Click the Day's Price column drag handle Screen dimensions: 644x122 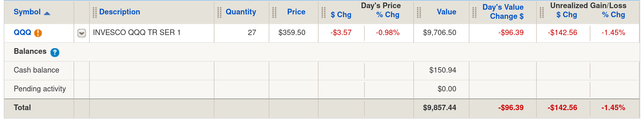(324, 13)
